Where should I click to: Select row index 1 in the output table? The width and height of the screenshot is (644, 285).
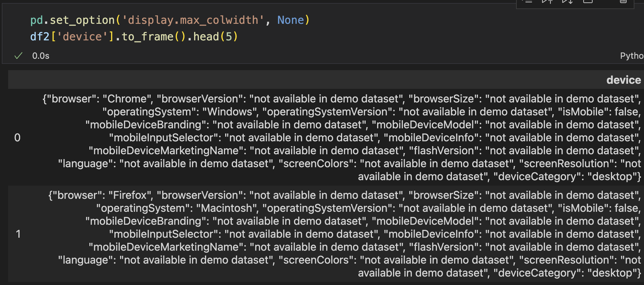(x=18, y=234)
